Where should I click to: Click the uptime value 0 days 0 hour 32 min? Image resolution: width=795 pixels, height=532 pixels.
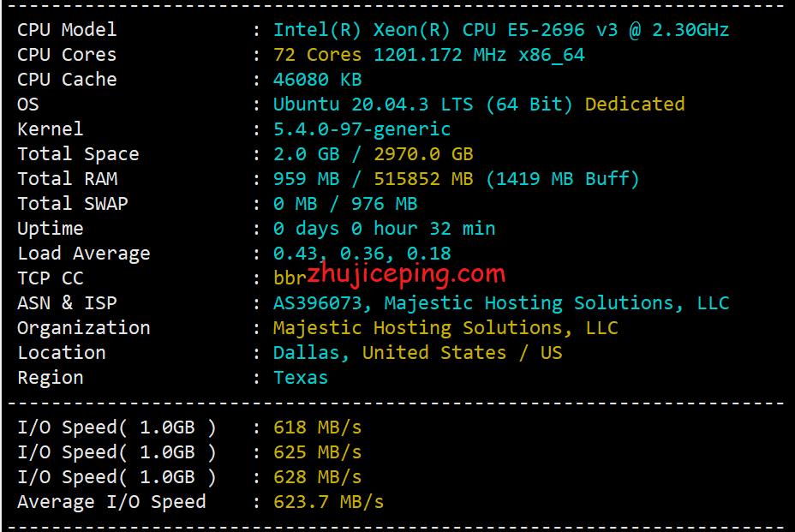[384, 229]
